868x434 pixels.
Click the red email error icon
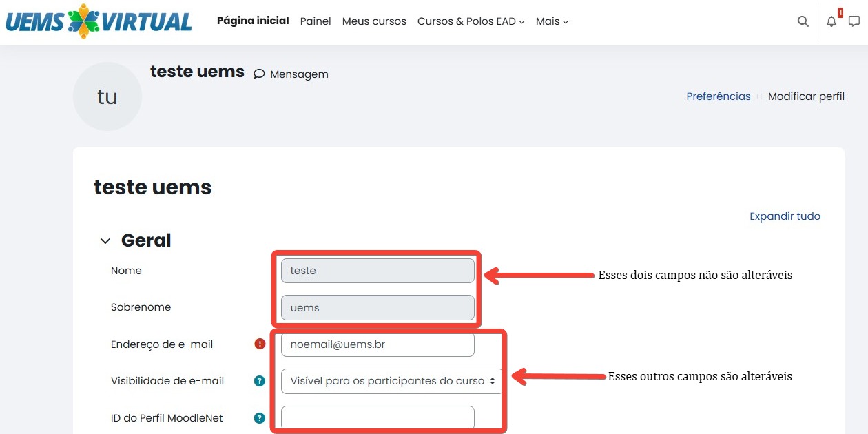point(260,344)
